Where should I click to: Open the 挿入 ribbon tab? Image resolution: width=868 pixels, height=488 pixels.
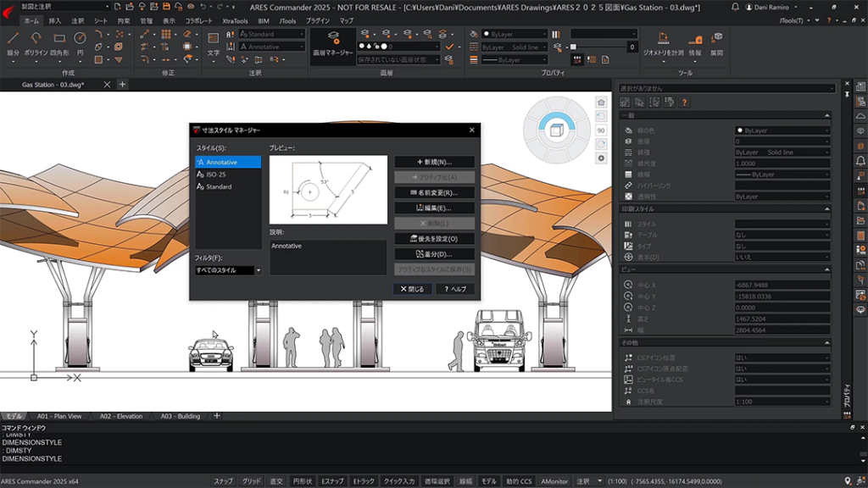[x=55, y=20]
